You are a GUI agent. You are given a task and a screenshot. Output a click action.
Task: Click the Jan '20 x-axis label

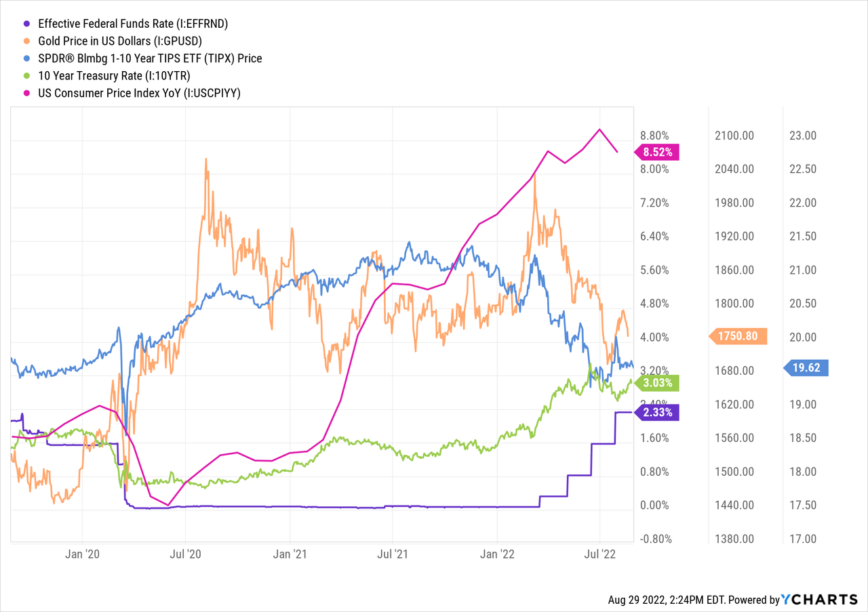83,555
